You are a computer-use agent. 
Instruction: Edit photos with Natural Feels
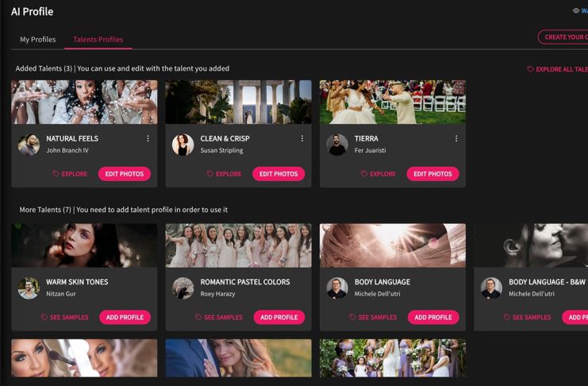[x=125, y=174]
